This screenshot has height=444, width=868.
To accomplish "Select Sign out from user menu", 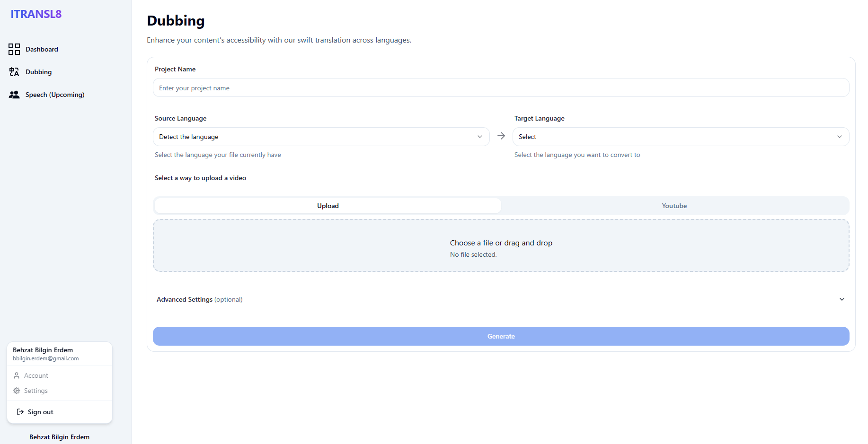I will (x=41, y=412).
